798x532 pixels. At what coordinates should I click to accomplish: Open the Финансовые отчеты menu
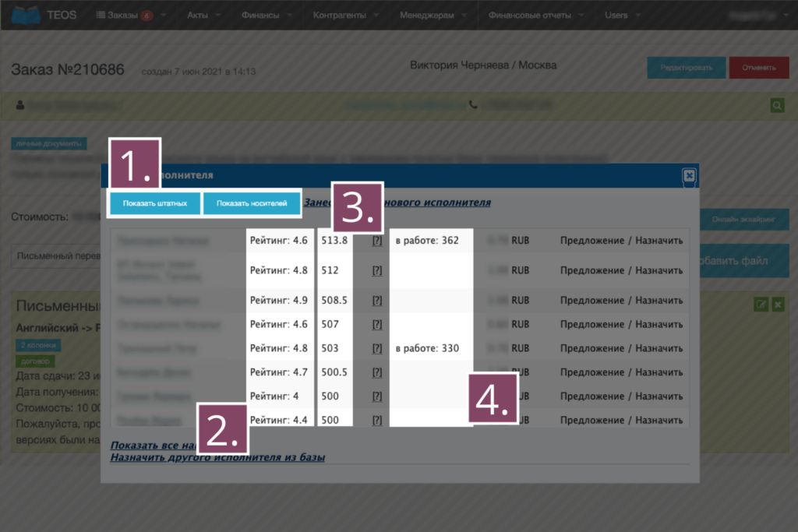click(537, 15)
